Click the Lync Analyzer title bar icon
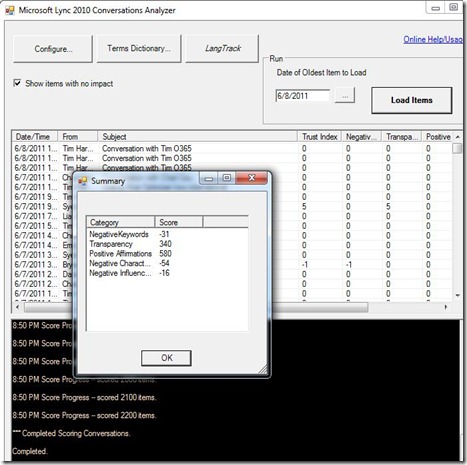The width and height of the screenshot is (467, 465). (10, 10)
